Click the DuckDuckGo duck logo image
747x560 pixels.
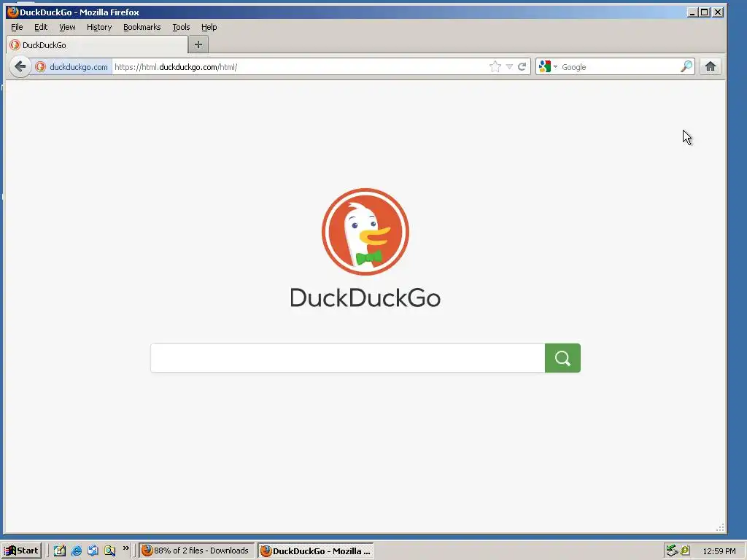365,232
